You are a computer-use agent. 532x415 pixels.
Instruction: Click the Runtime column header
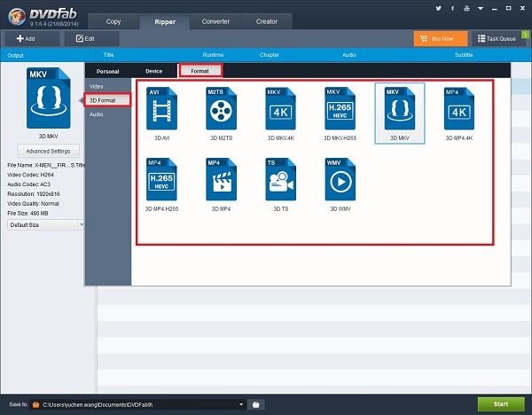click(x=213, y=55)
